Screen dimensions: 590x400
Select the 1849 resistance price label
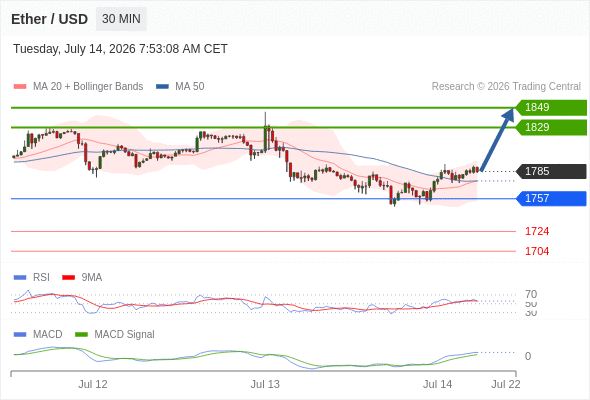(551, 108)
